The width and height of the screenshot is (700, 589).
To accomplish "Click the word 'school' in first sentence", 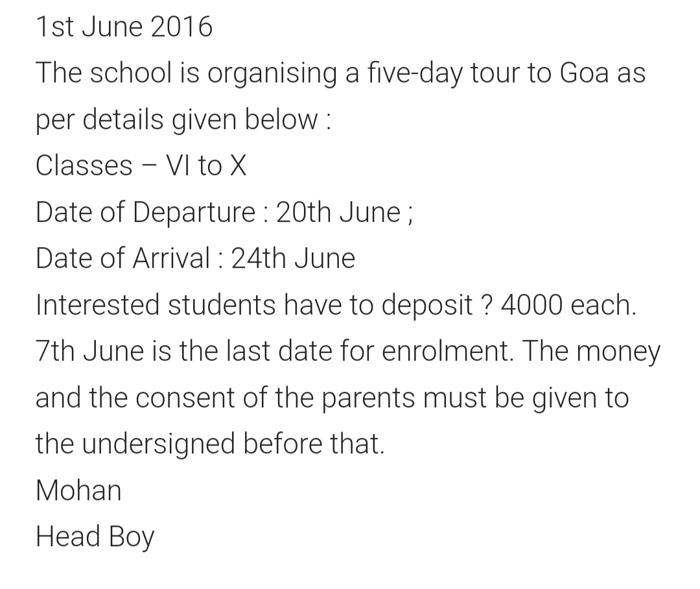I will coord(130,73).
